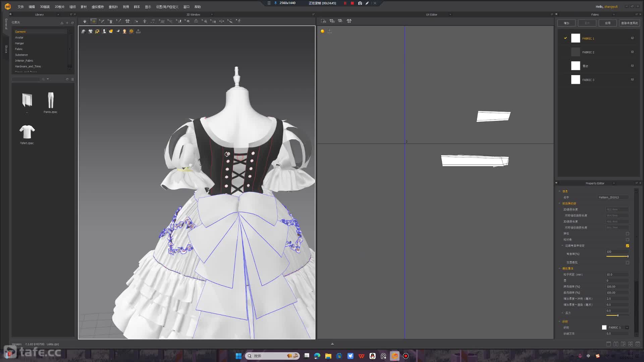The height and width of the screenshot is (362, 644).
Task: Click the Windows taskbar search box
Action: point(272,356)
